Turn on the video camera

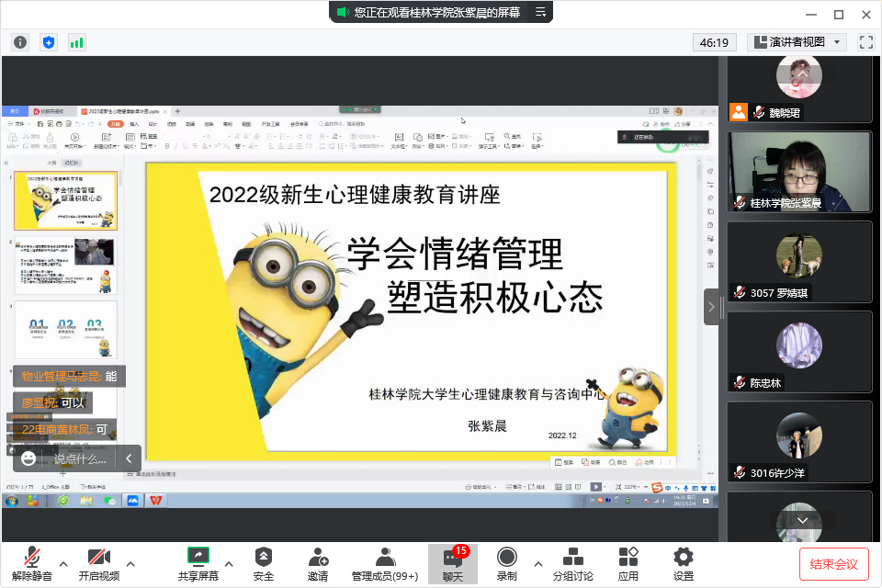point(98,563)
